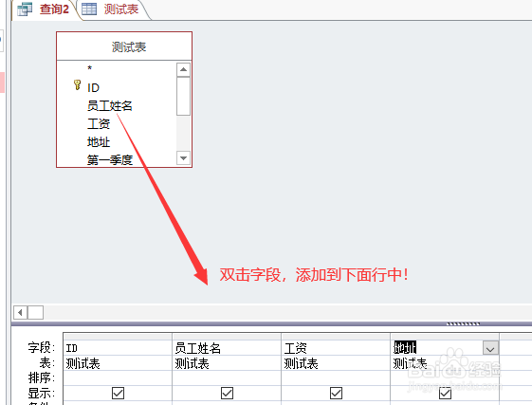Image resolution: width=532 pixels, height=405 pixels.
Task: Click the table cell under 地址 column
Action: coord(445,363)
